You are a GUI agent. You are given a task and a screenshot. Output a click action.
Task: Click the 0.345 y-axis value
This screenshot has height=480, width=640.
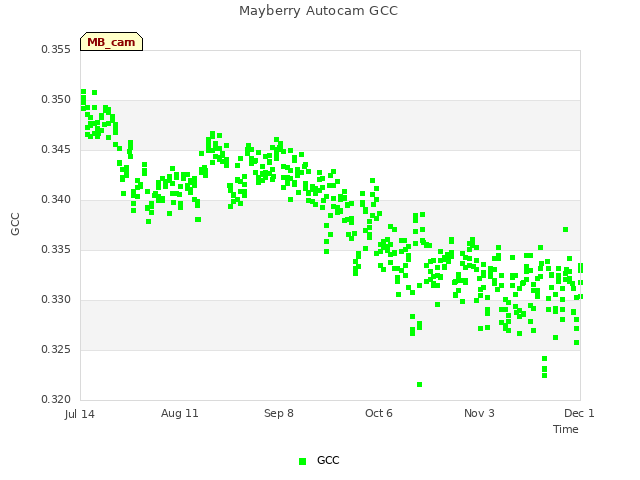(56, 149)
